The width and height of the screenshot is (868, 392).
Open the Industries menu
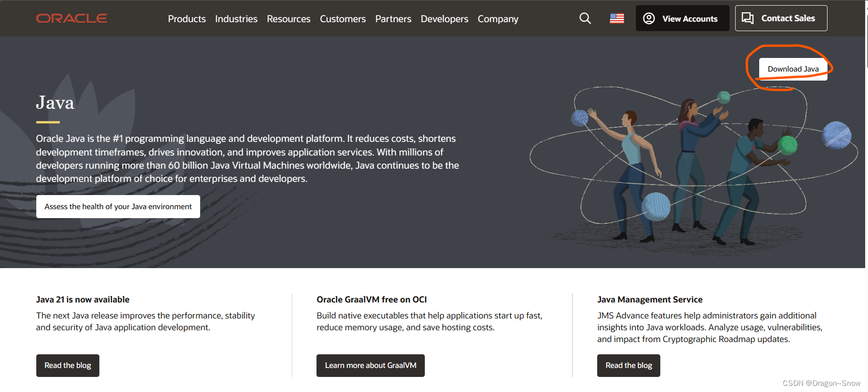236,19
